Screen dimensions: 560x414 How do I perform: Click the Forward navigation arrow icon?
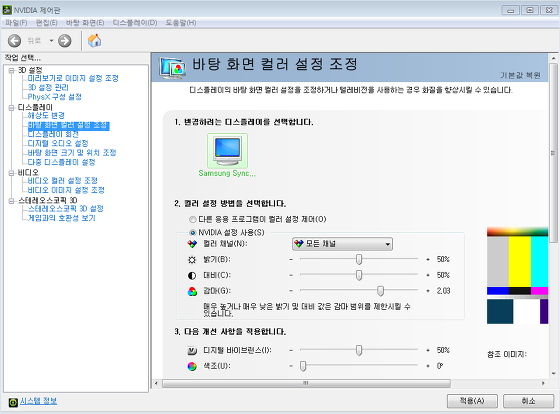[x=65, y=41]
